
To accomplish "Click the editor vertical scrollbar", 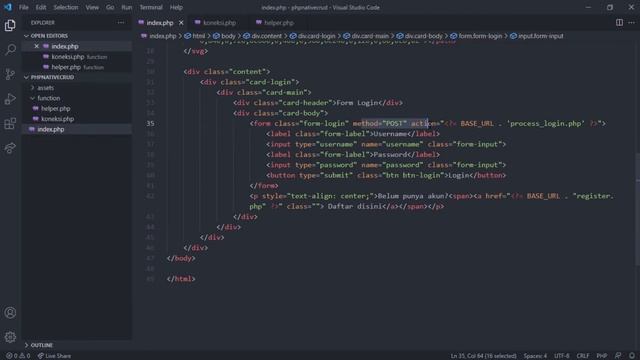I will click(637, 209).
